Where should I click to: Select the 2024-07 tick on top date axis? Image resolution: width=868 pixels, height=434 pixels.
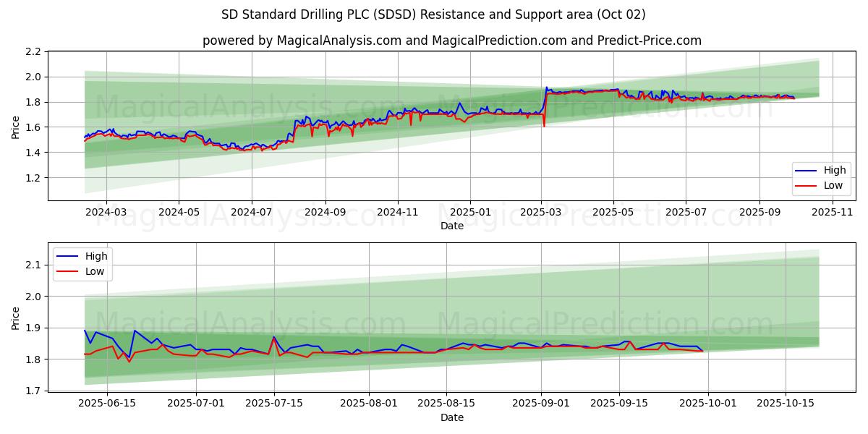click(x=252, y=213)
